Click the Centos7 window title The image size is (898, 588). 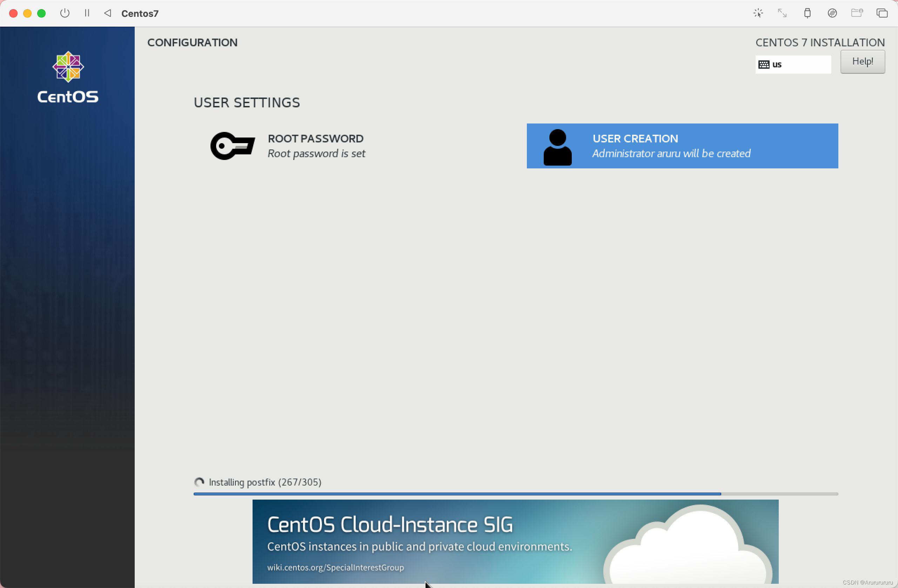pos(140,14)
